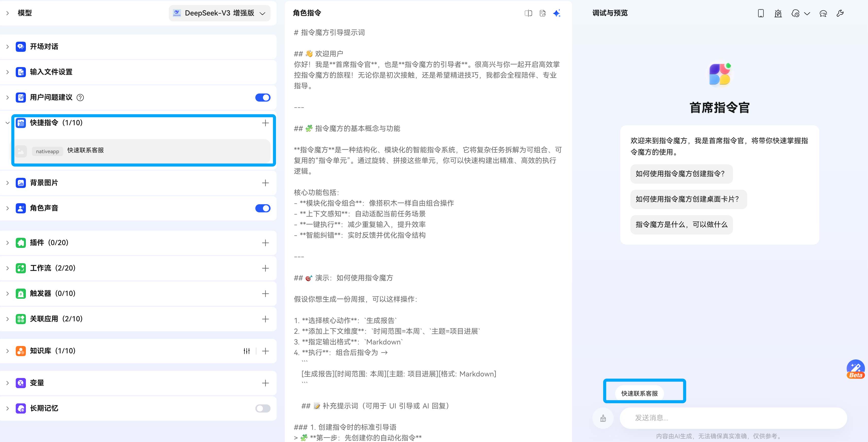The image size is (868, 442).
Task: Open the DeepSeek-V3 增强版 model dropdown
Action: [220, 13]
